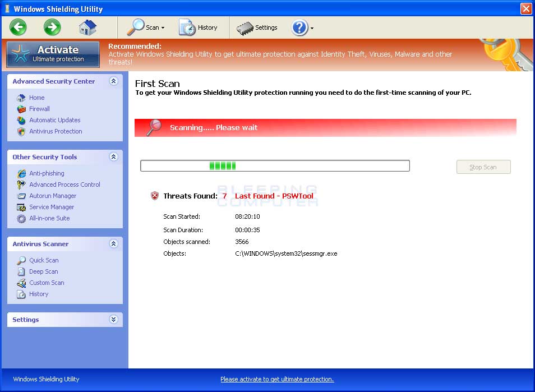Click the Firewall brick icon
This screenshot has height=392, width=535.
point(21,109)
